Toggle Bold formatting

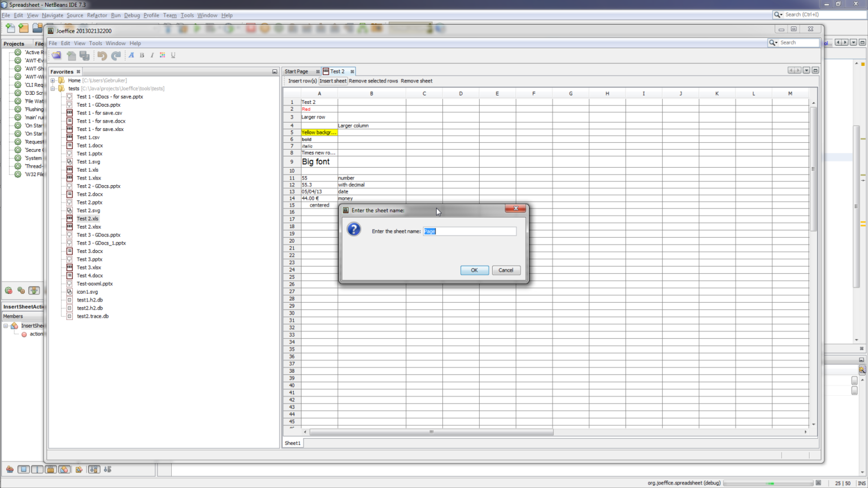142,55
